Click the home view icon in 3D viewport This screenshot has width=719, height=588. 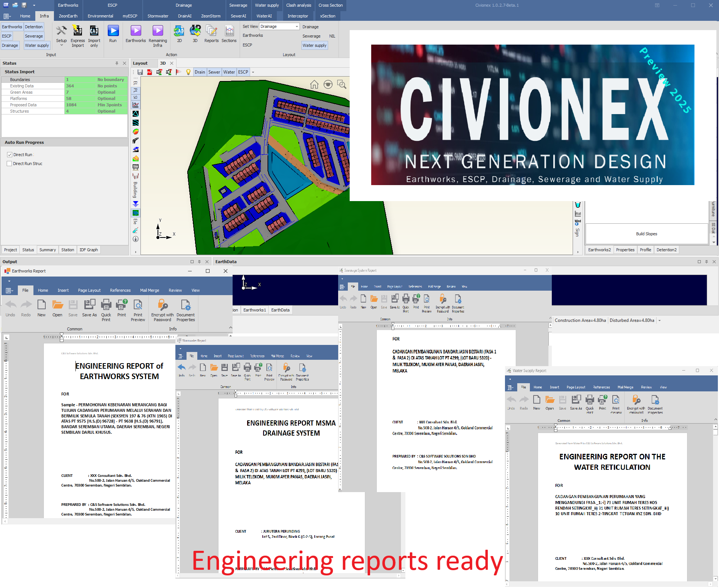pos(314,85)
